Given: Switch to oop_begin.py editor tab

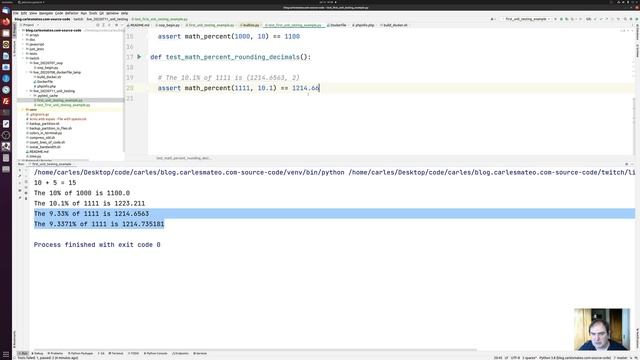Looking at the screenshot, I should pyautogui.click(x=168, y=25).
